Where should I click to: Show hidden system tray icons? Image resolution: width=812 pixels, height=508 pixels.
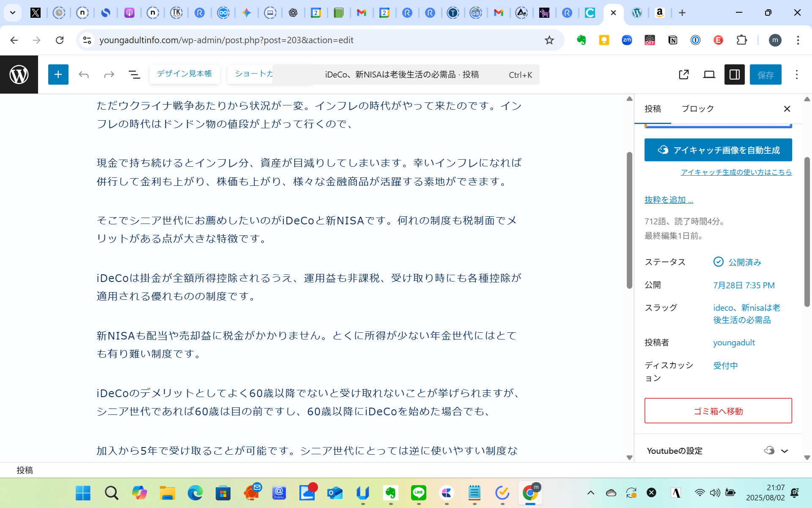(x=591, y=493)
